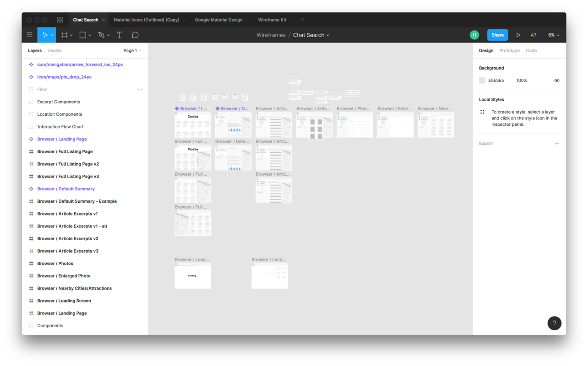Open the Chat Search title dropdown
This screenshot has width=588, height=366.
coord(311,35)
